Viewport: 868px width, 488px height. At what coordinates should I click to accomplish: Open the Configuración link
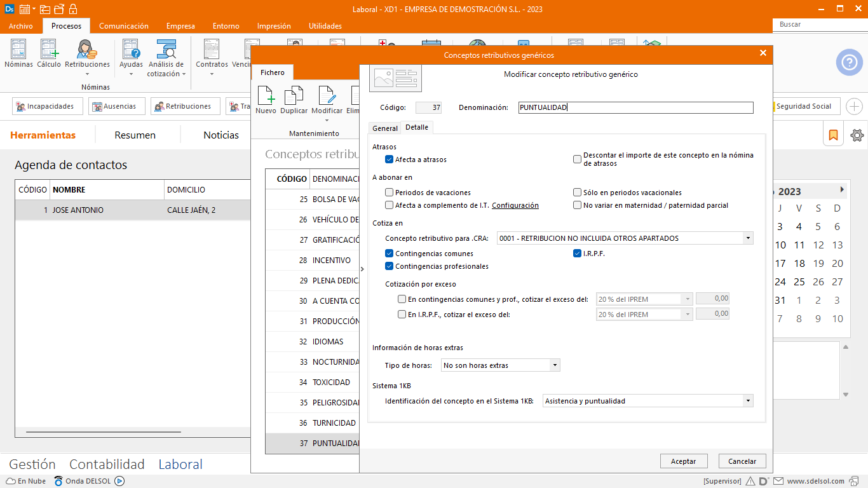[515, 205]
